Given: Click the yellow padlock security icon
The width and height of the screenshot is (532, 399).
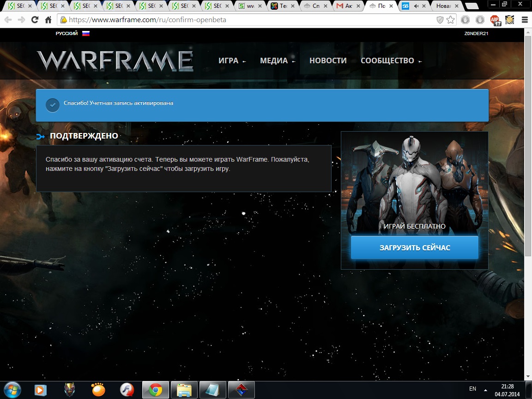Looking at the screenshot, I should point(63,20).
